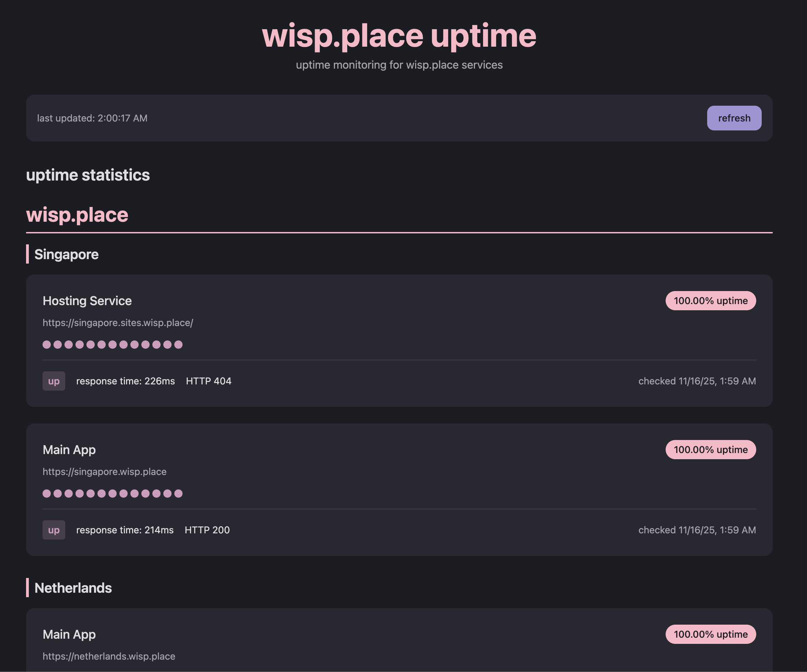Click the Netherlands region heading
The width and height of the screenshot is (807, 672).
[x=73, y=588]
